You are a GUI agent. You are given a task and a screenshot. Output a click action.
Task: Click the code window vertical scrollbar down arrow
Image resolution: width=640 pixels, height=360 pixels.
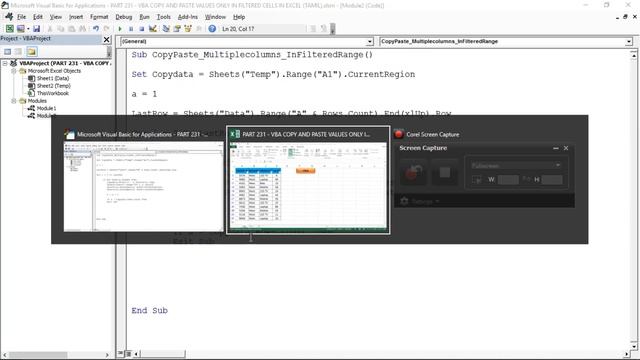point(633,346)
